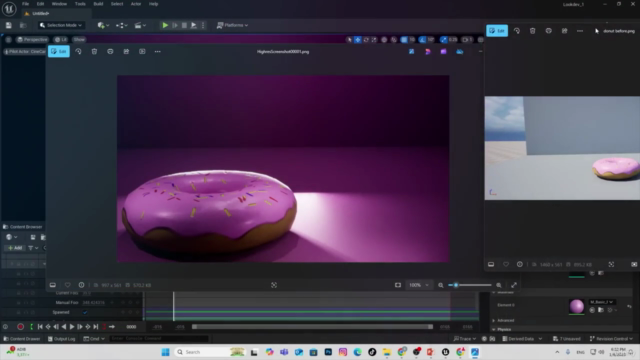This screenshot has width=640, height=360.
Task: Open the Content Drawer
Action: click(22, 339)
